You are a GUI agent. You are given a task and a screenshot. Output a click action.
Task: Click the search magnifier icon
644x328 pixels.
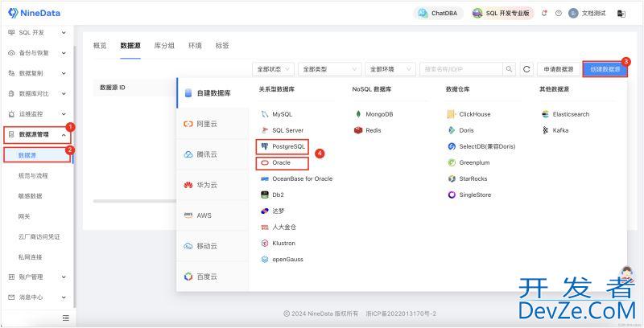point(510,69)
